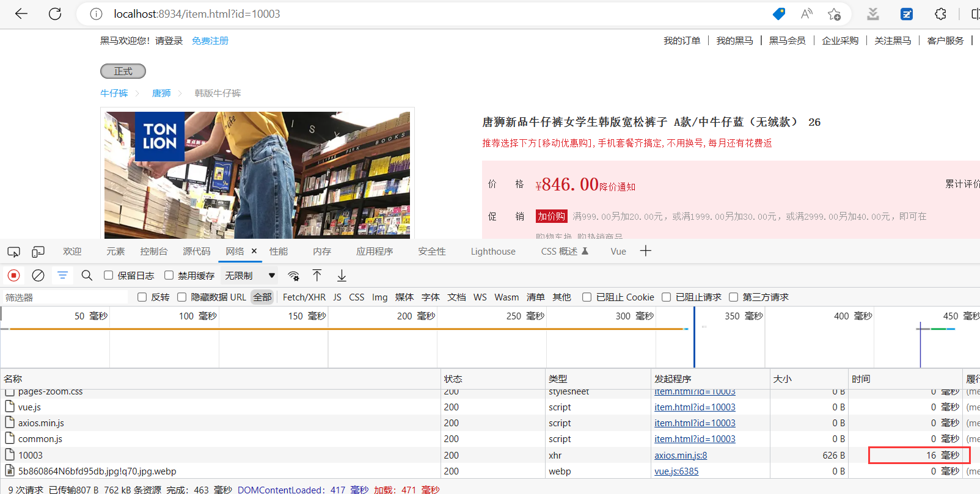Select the common.js request row
The width and height of the screenshot is (980, 494).
pos(490,438)
